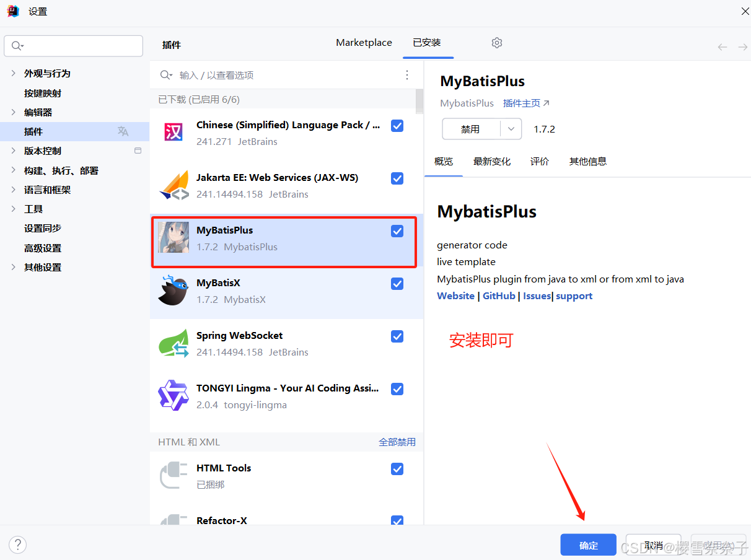This screenshot has height=560, width=751.
Task: Select the MyBatisX plugin icon
Action: click(173, 291)
